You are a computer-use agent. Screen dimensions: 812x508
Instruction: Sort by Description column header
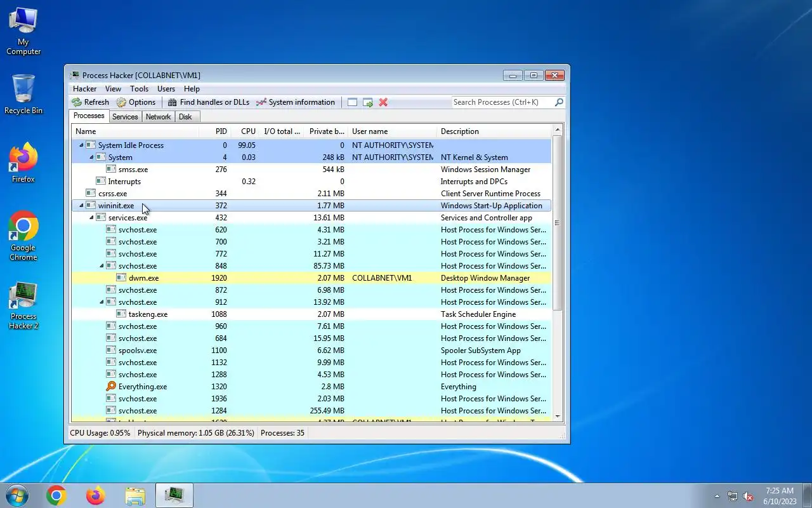[x=495, y=131]
